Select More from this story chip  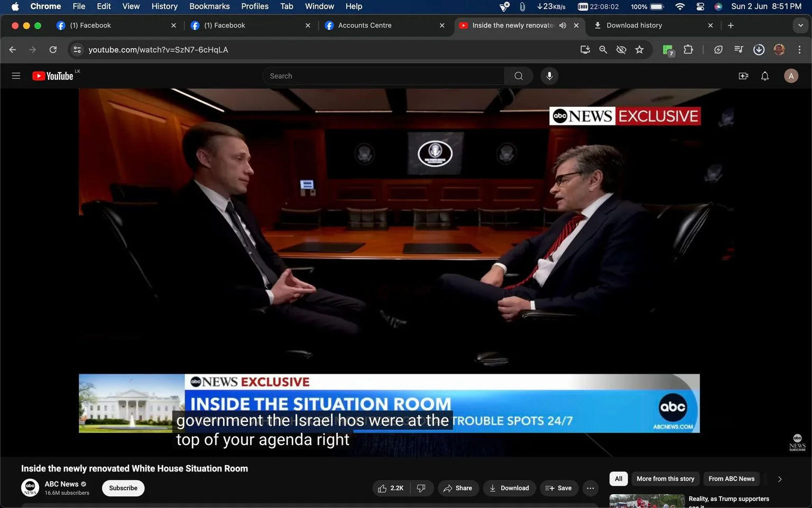pyautogui.click(x=666, y=479)
